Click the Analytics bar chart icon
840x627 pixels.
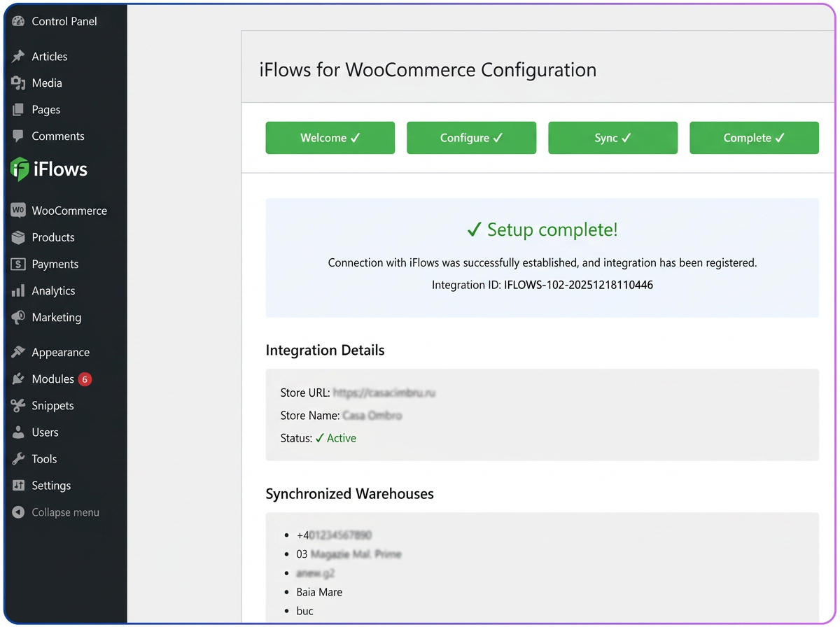pos(18,290)
